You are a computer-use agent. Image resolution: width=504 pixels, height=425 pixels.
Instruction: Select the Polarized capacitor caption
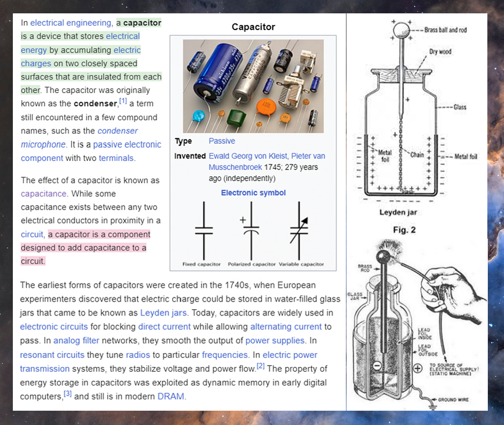pyautogui.click(x=252, y=264)
